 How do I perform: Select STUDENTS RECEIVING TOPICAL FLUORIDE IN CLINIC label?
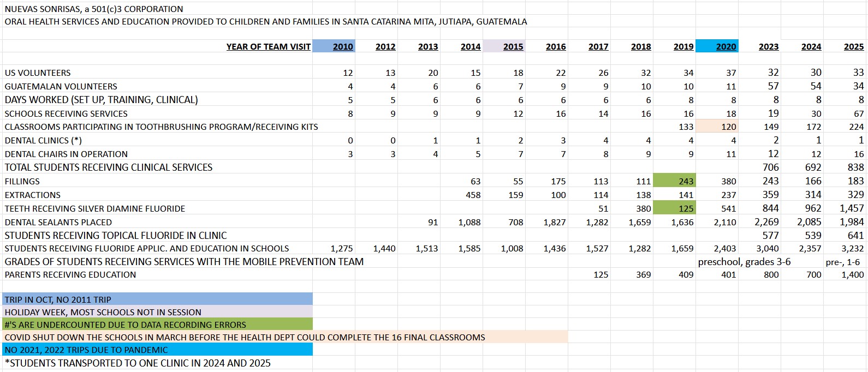tap(116, 236)
